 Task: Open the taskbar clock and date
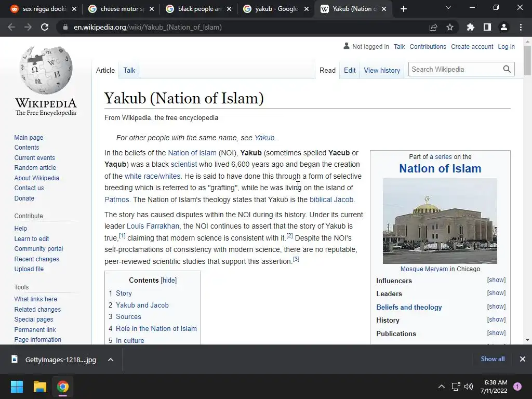494,387
